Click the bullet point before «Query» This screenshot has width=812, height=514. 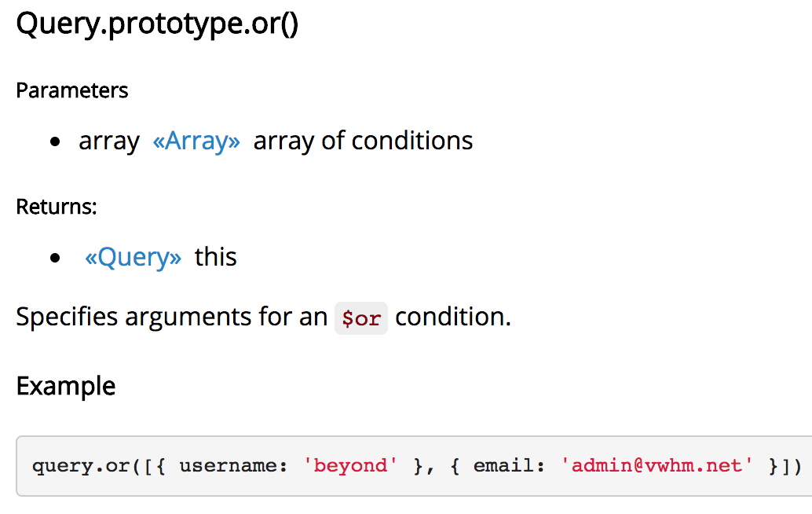coord(56,258)
